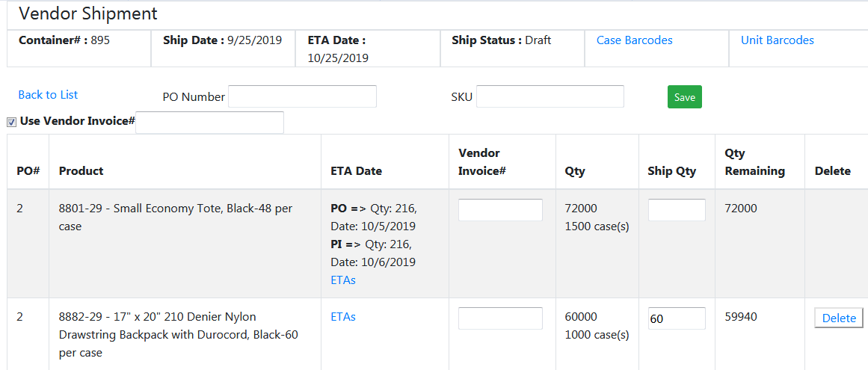This screenshot has height=370, width=868.
Task: Delete the Drawstring Backpack shipment row
Action: click(x=838, y=318)
